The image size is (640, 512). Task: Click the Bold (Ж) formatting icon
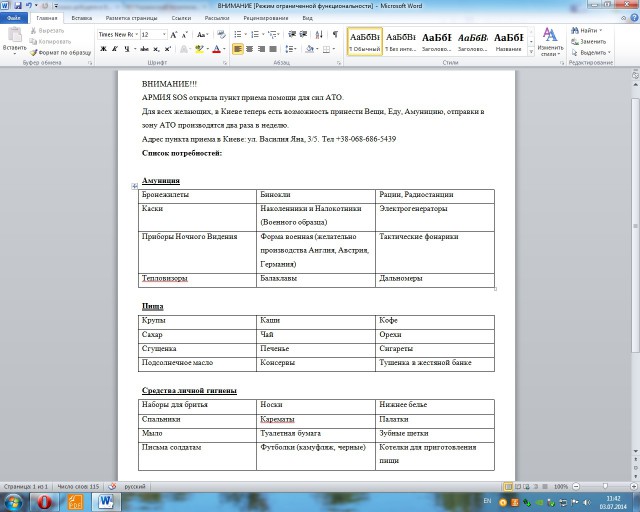tap(103, 48)
